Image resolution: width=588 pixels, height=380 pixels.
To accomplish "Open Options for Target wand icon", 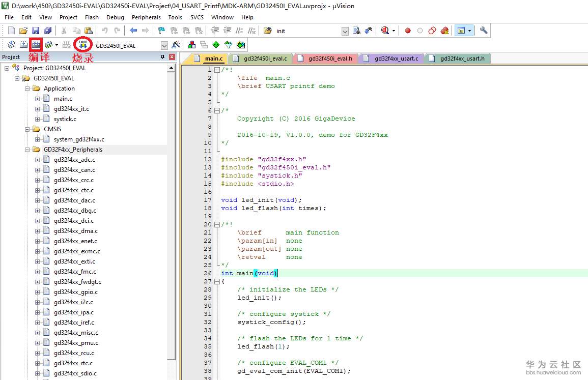I will click(x=176, y=45).
